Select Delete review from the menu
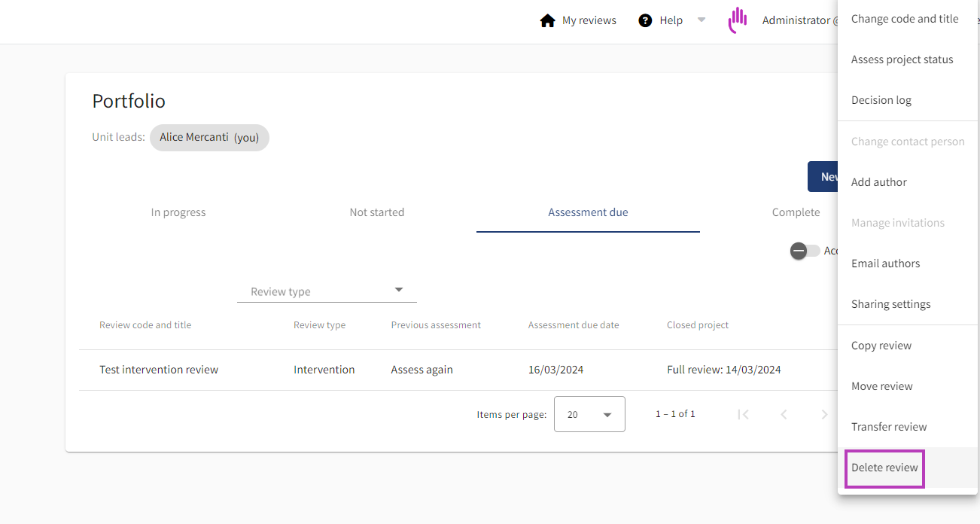The width and height of the screenshot is (980, 524). click(x=884, y=468)
